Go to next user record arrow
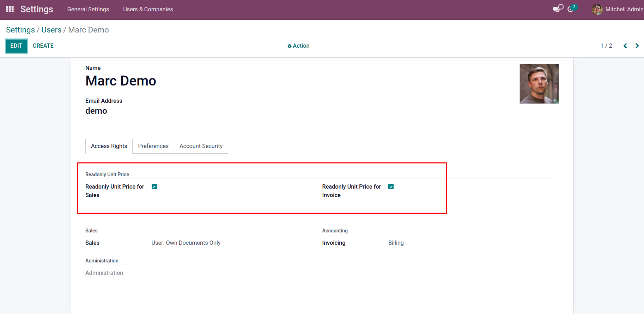 (637, 46)
